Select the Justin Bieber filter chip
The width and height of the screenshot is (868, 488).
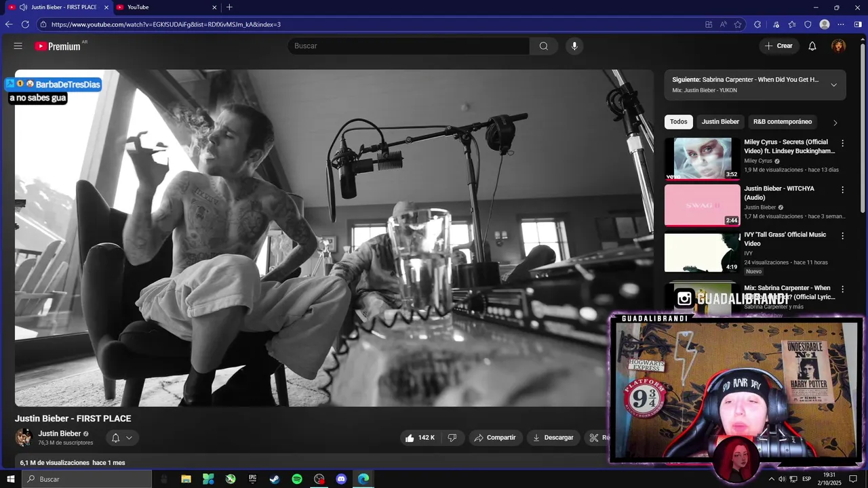(x=720, y=122)
